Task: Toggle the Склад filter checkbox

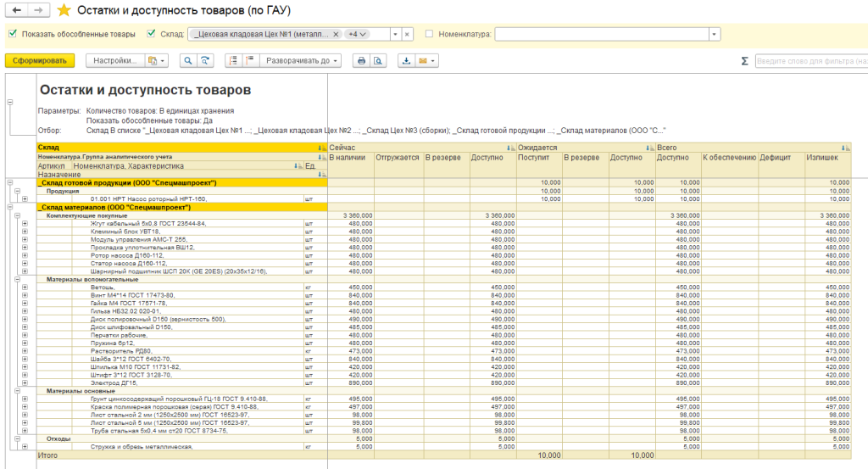Action: point(151,34)
